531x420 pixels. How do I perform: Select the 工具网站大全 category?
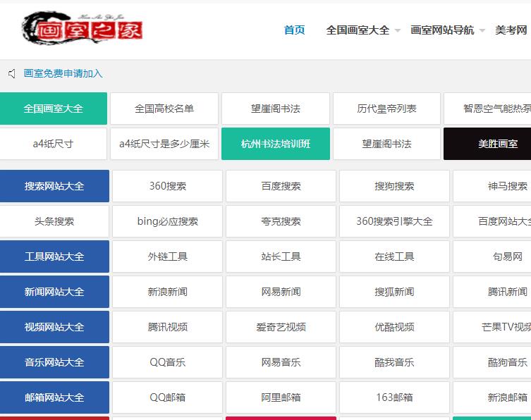pos(54,257)
